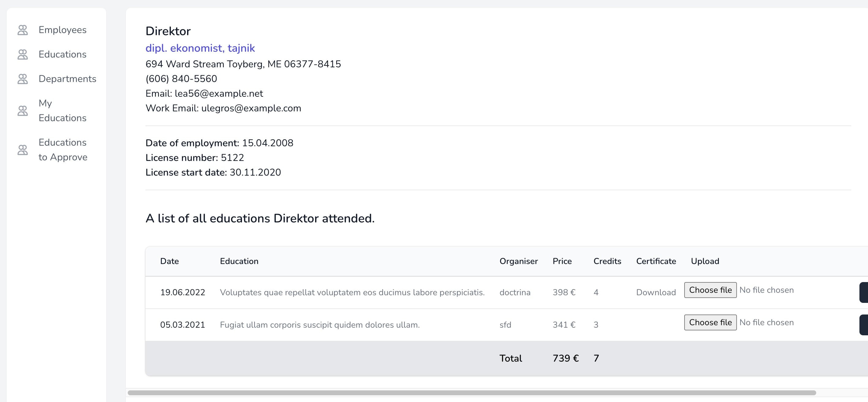Select the Employees icon in the sidebar
Image resolution: width=868 pixels, height=402 pixels.
[x=22, y=30]
